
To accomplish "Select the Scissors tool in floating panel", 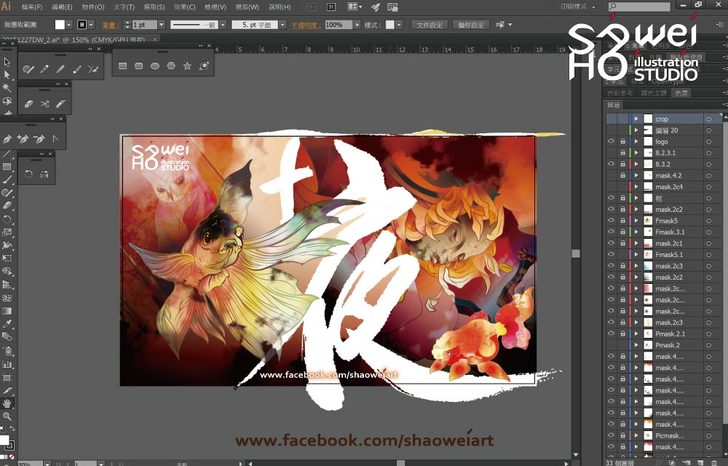I will coord(45,103).
